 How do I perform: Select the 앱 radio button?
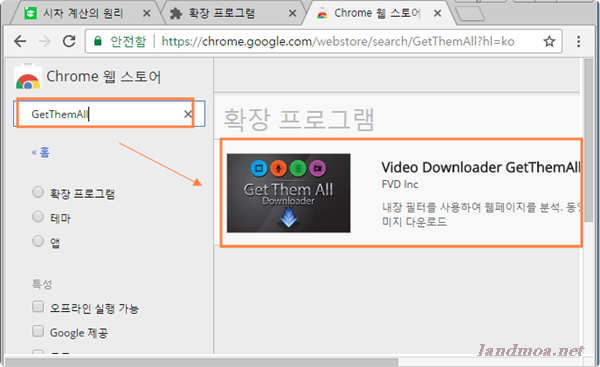pyautogui.click(x=38, y=241)
